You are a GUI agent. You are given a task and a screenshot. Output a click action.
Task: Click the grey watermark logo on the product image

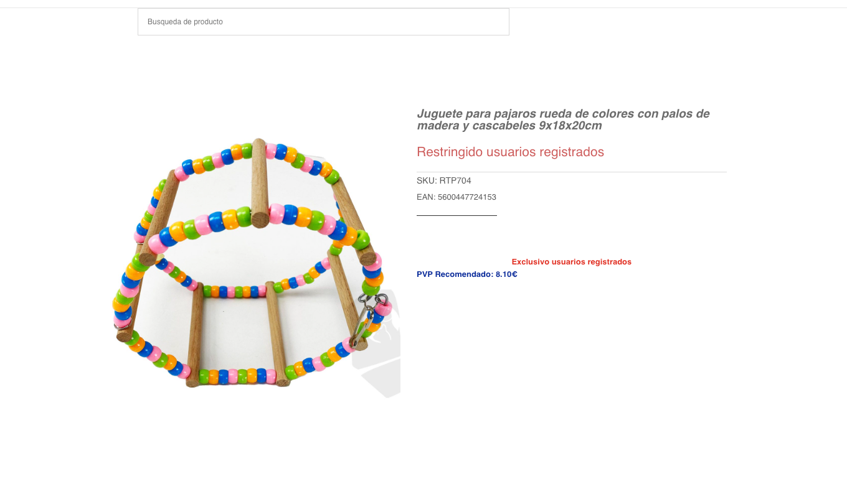[x=380, y=367]
